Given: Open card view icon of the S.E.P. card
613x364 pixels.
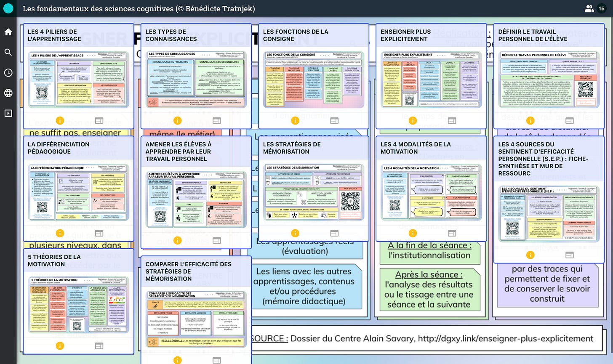Looking at the screenshot, I should pyautogui.click(x=570, y=255).
